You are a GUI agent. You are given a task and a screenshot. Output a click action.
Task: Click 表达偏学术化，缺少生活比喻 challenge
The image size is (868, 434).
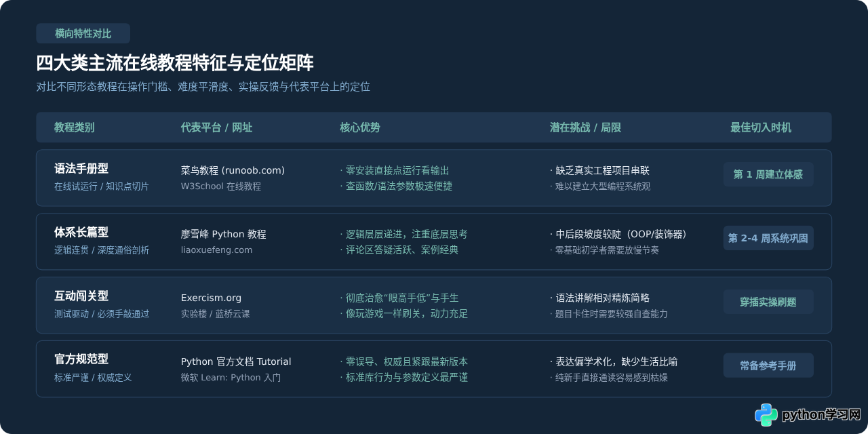click(614, 361)
